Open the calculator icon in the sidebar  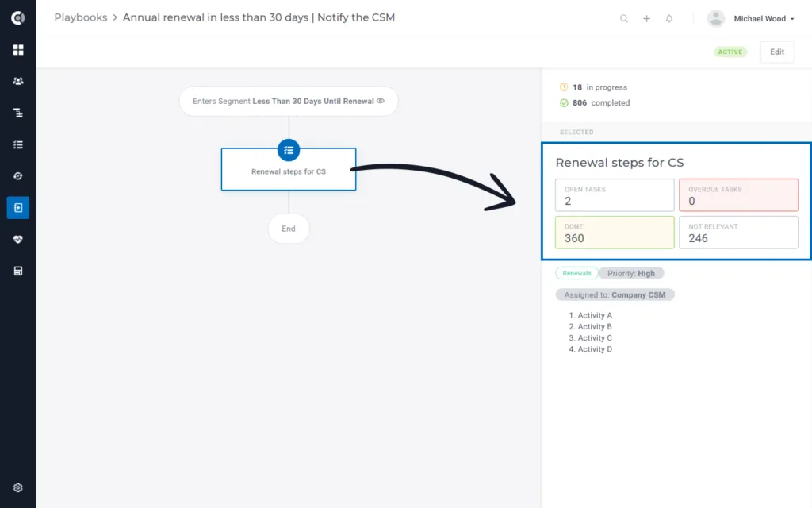click(18, 271)
